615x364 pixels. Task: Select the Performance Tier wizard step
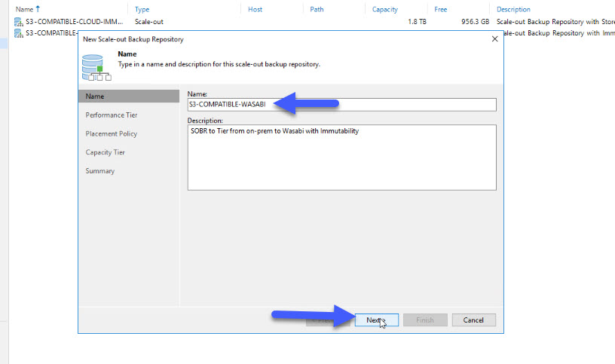click(112, 115)
